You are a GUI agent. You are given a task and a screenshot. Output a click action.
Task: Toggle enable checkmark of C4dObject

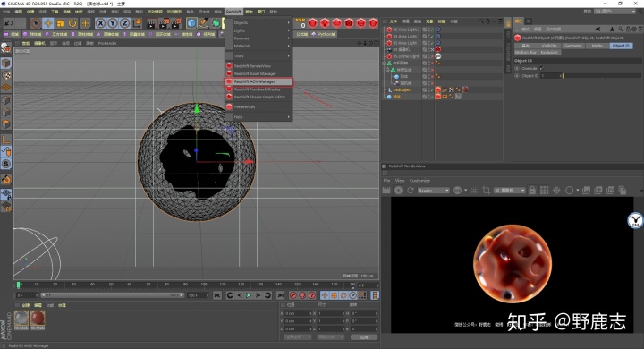click(432, 90)
